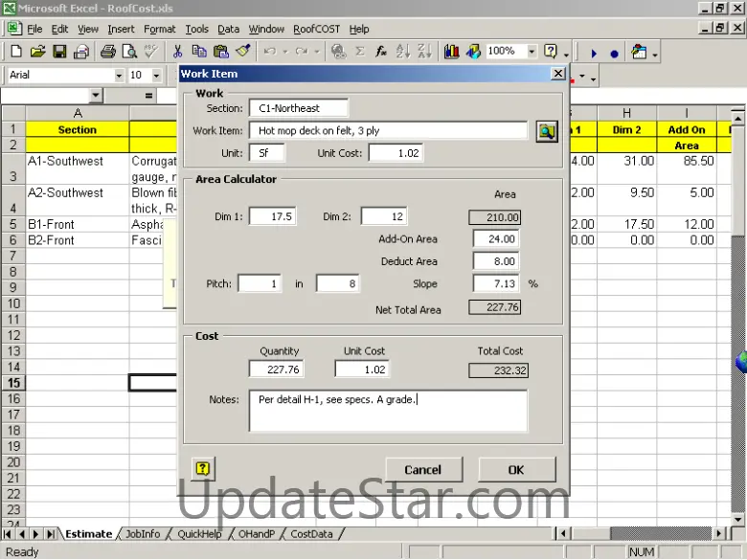Select the A1-Southwest cell

[78, 168]
